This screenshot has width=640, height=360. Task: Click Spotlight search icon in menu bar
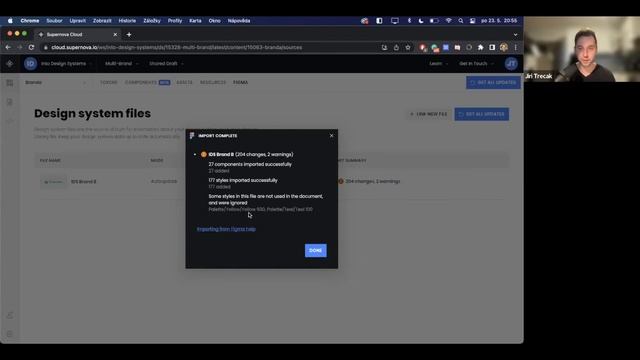[x=460, y=20]
